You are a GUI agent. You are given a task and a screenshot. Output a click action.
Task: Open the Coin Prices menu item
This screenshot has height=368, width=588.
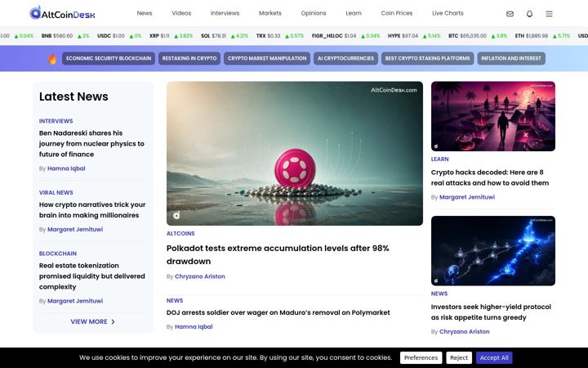click(x=397, y=13)
